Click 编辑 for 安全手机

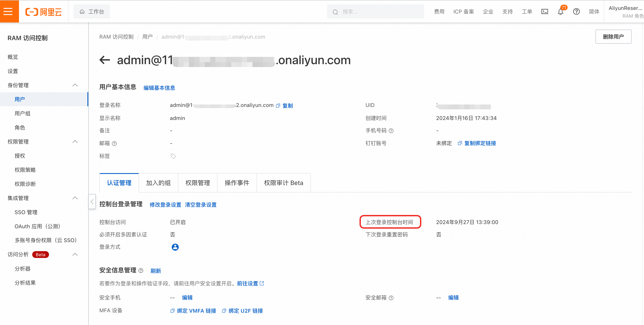[x=187, y=297]
